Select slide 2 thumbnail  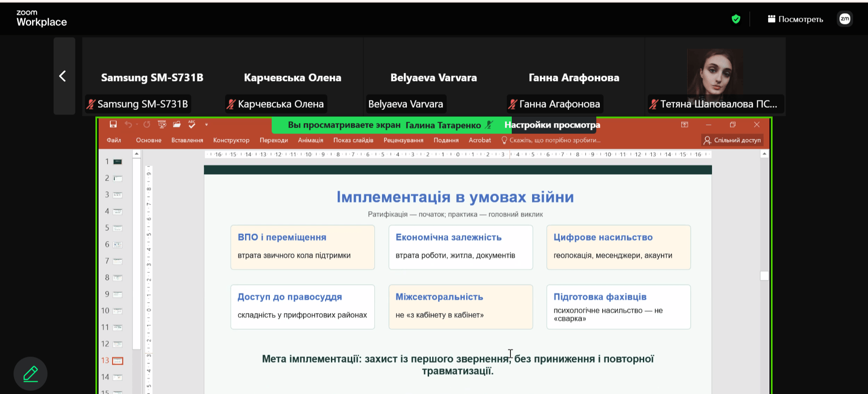(x=118, y=178)
